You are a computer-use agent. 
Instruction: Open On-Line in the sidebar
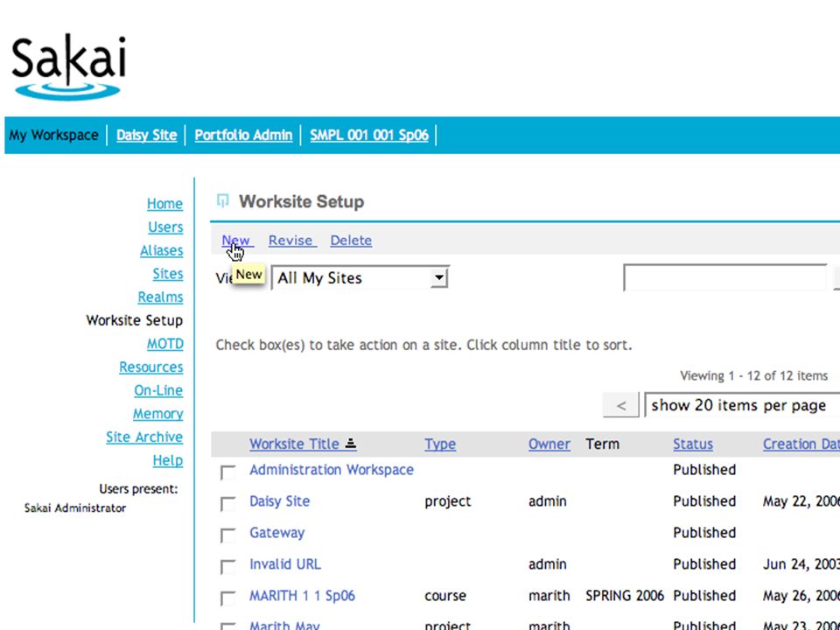click(x=158, y=390)
